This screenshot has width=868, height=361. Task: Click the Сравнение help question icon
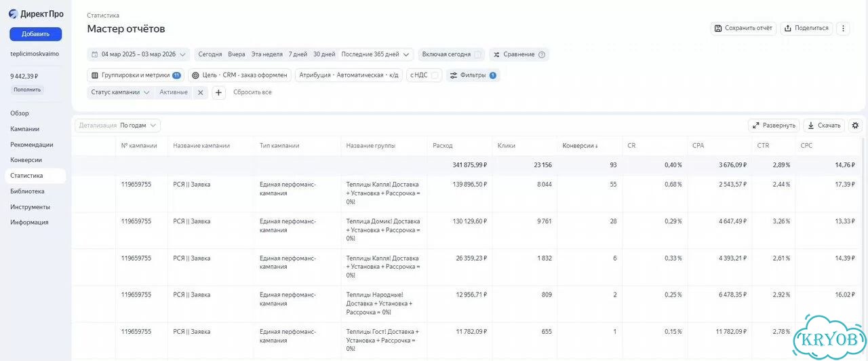[542, 55]
